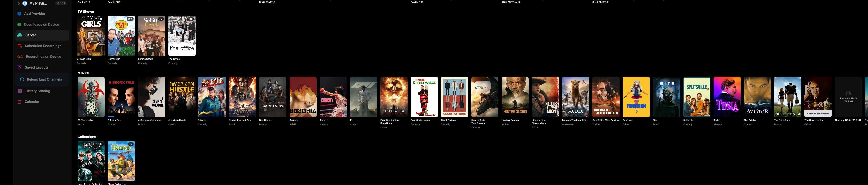Select The Blind Side poster
The width and height of the screenshot is (868, 185).
(788, 97)
